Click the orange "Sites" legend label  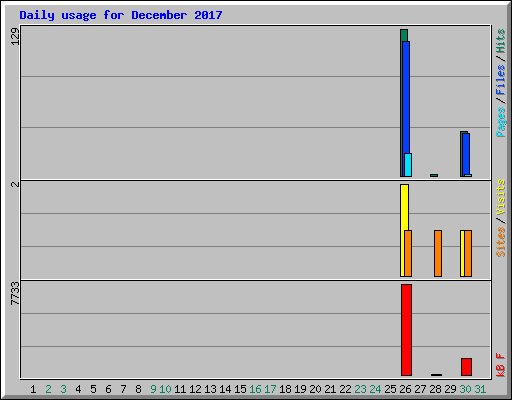pyautogui.click(x=500, y=242)
